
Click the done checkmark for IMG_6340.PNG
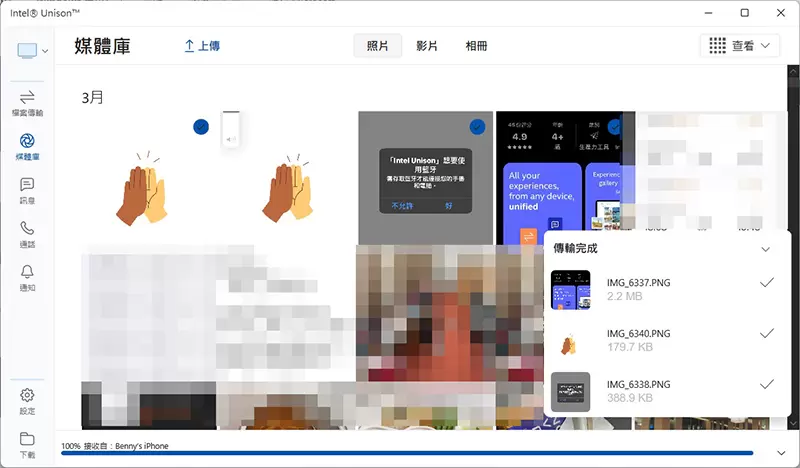tap(767, 334)
